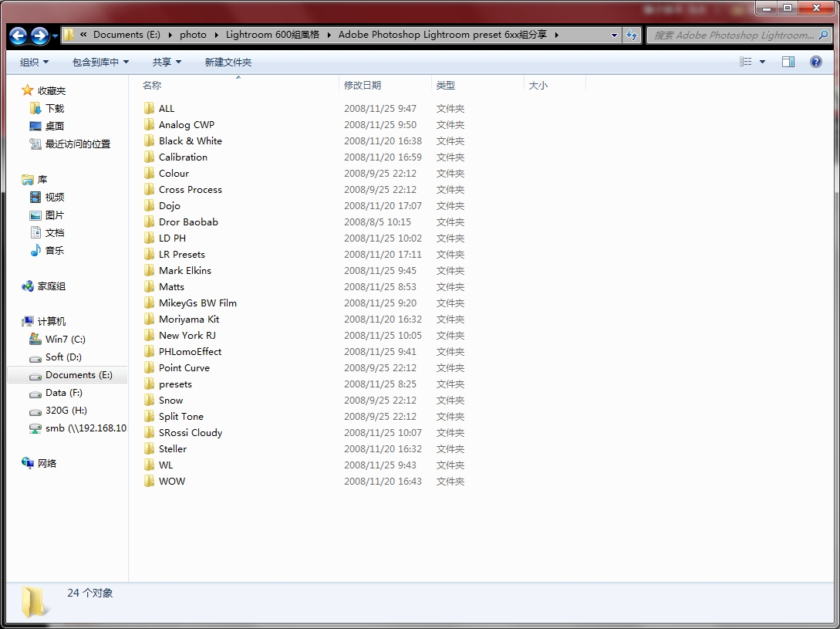Click the search box input field
The height and width of the screenshot is (629, 840).
click(734, 35)
